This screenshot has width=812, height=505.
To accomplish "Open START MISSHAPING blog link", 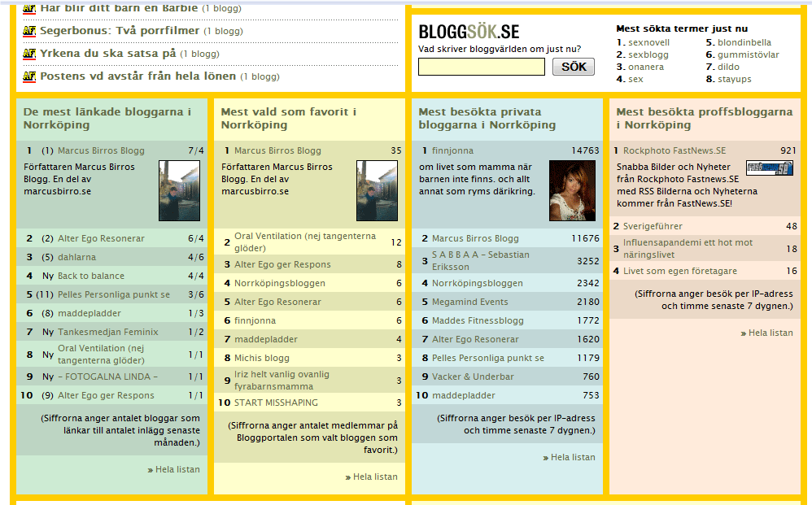I will (276, 403).
